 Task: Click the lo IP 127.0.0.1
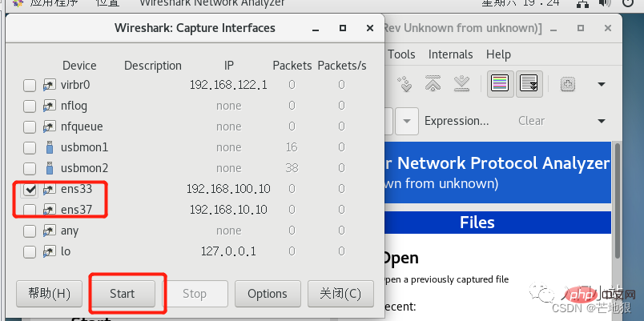(228, 251)
